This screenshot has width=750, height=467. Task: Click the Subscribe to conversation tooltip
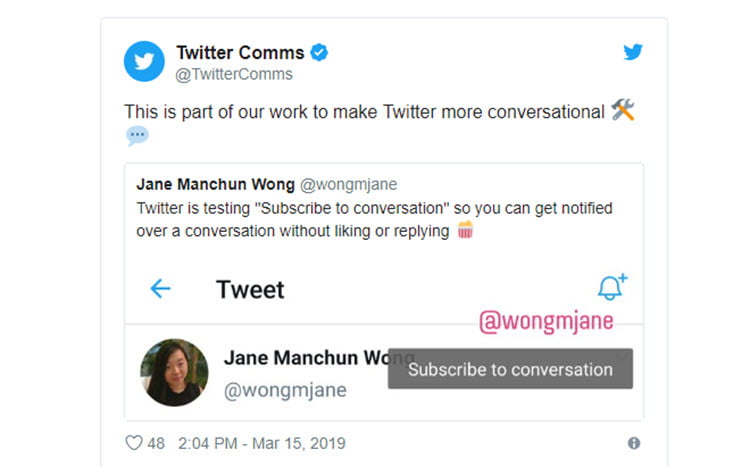[x=510, y=369]
